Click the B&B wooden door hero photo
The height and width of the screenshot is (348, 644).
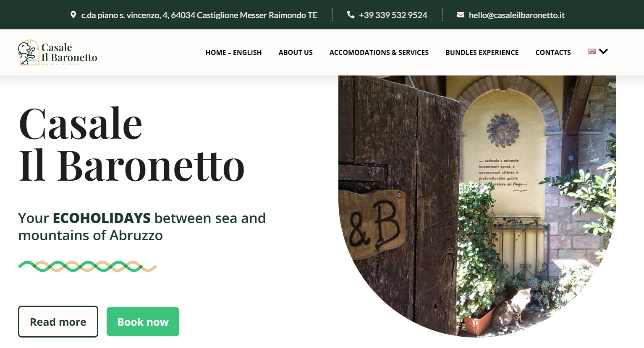point(477,206)
